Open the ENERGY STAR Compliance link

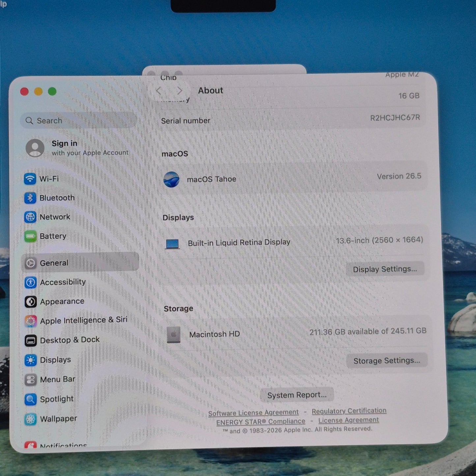[x=261, y=422]
